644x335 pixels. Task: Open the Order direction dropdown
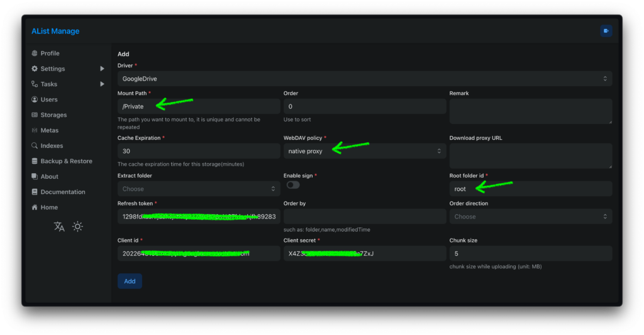point(530,217)
